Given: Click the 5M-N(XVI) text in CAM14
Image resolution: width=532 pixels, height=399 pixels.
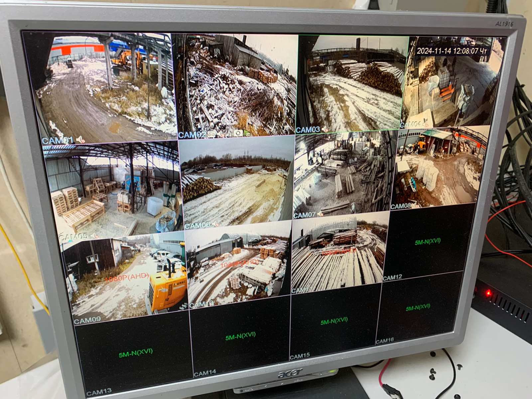Looking at the screenshot, I should pos(240,336).
